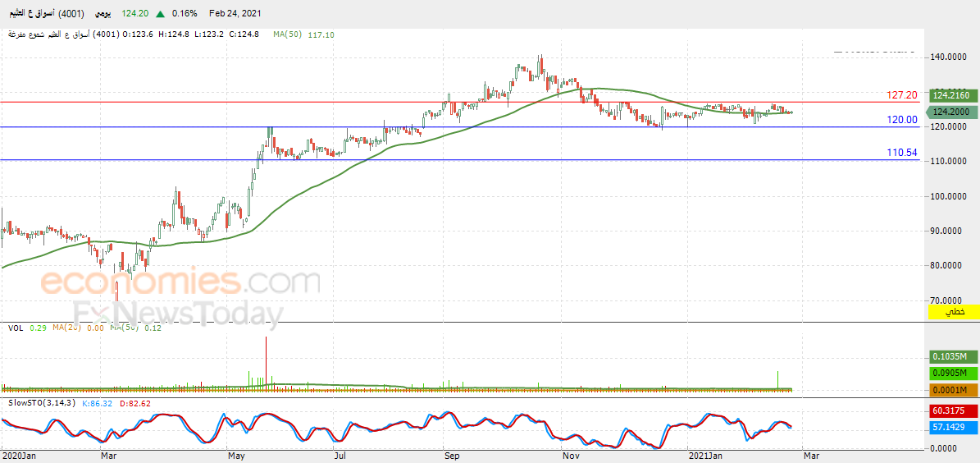Click the blue 57.1429 stochastic tag
Screen dimensions: 980x463
[952, 428]
